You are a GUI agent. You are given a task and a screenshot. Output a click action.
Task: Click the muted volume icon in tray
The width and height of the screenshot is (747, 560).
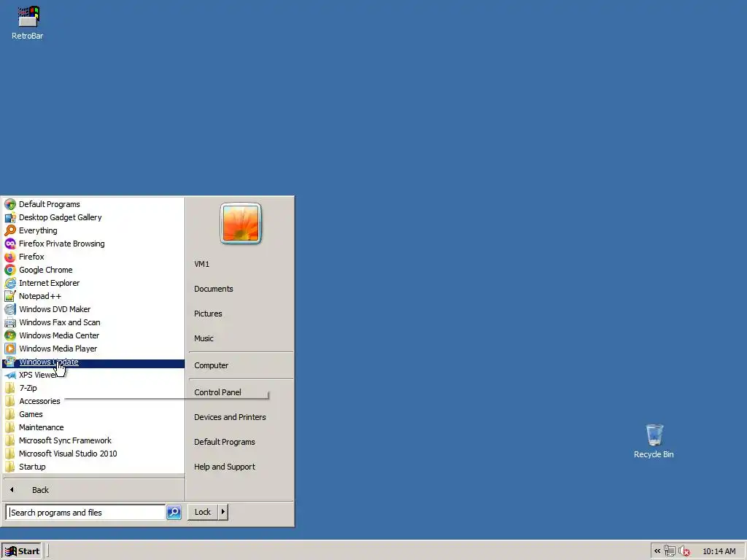[x=684, y=551]
